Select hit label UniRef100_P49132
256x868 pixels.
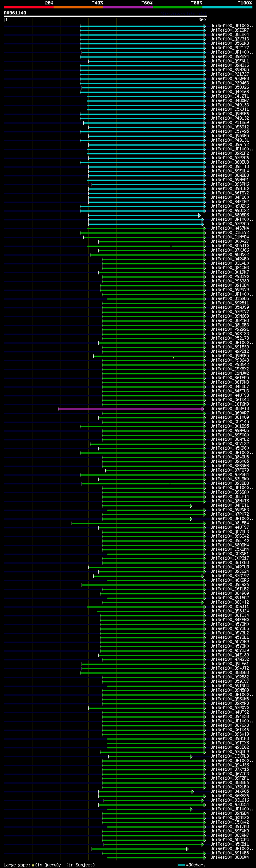click(x=230, y=118)
